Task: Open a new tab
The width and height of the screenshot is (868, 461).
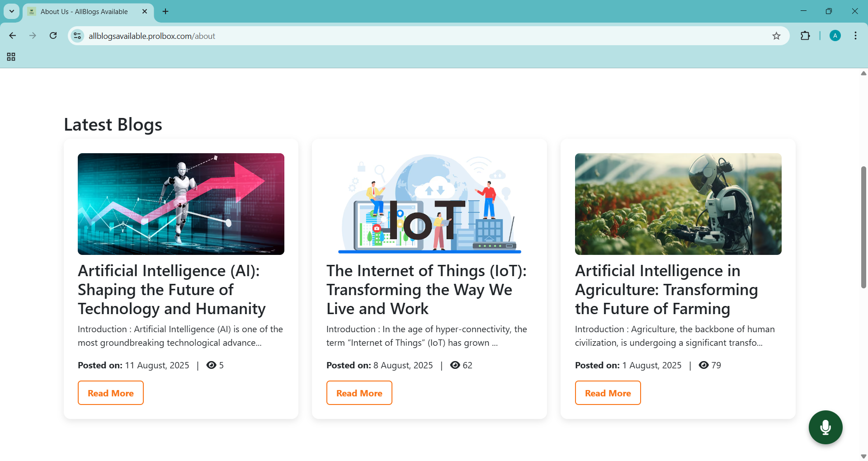Action: pyautogui.click(x=165, y=11)
